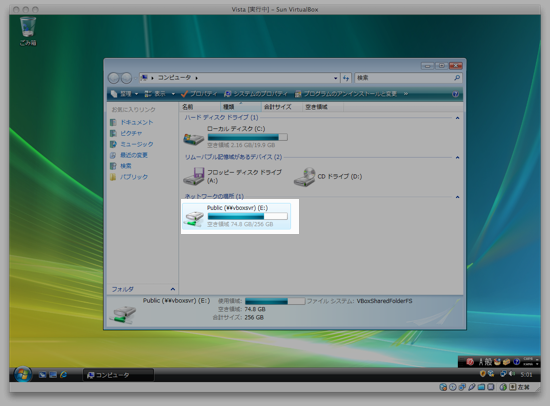550x406 pixels.
Task: Select the floppy disk drive (A:) icon
Action: (194, 176)
